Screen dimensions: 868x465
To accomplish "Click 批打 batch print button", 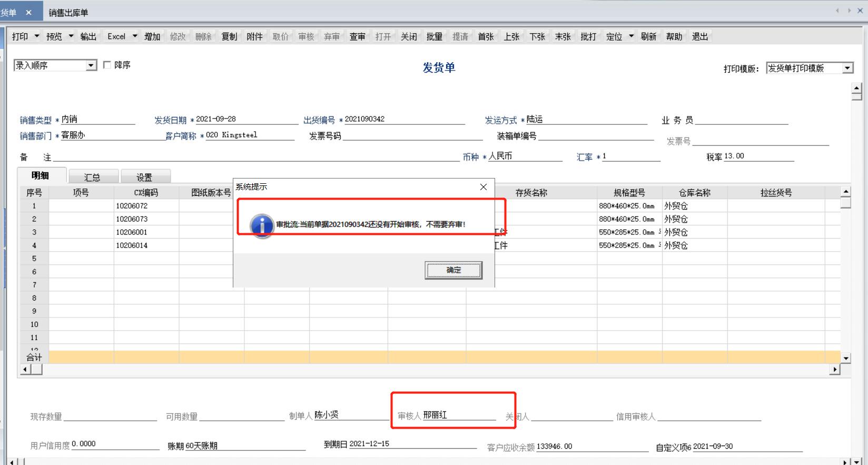I will (588, 36).
